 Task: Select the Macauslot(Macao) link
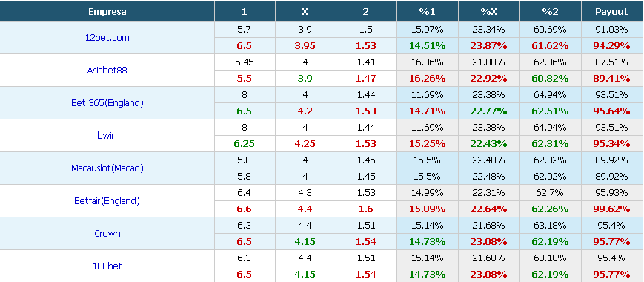(107, 168)
